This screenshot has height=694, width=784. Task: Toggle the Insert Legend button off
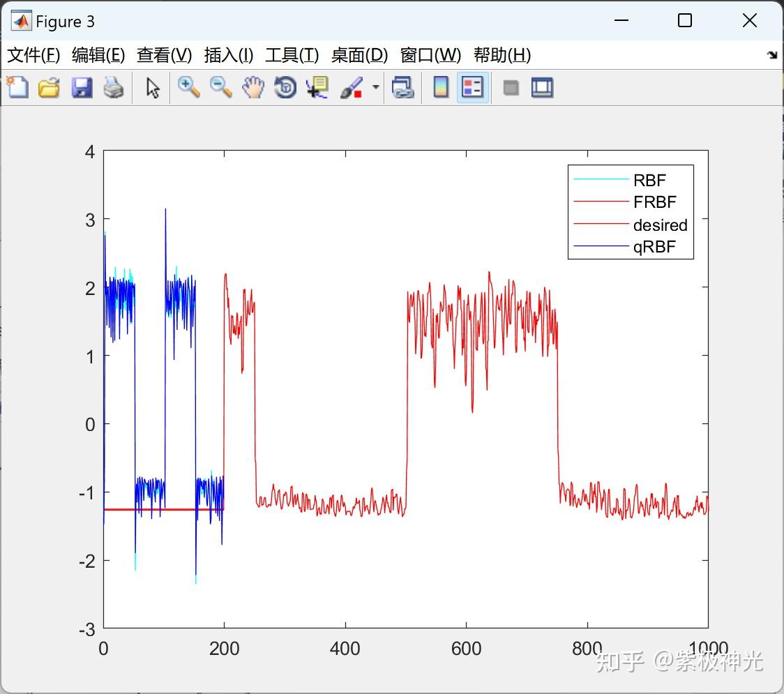click(472, 87)
